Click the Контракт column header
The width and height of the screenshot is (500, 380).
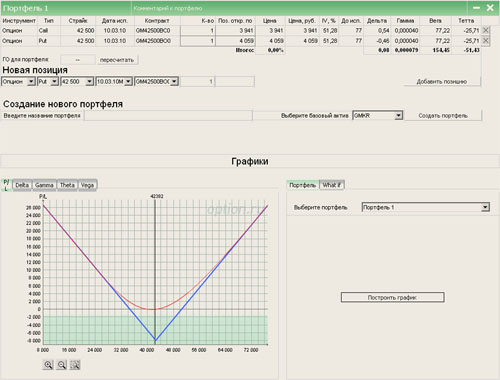[x=157, y=21]
